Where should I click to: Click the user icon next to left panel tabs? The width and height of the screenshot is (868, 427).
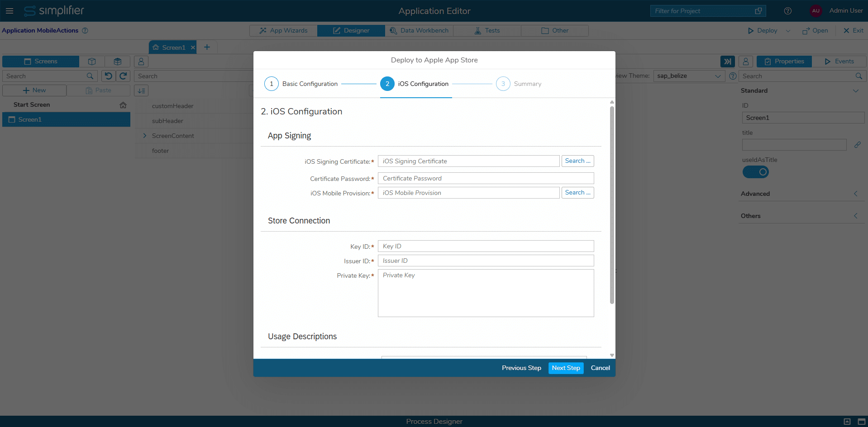click(x=141, y=62)
